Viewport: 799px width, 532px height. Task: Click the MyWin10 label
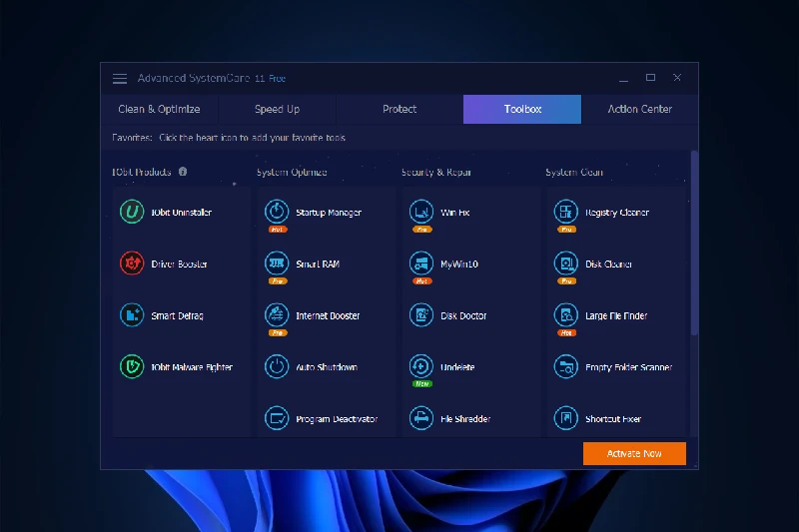(459, 264)
